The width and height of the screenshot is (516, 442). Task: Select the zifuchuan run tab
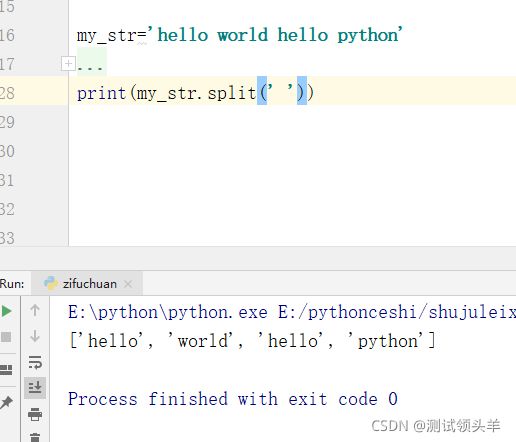click(x=87, y=284)
